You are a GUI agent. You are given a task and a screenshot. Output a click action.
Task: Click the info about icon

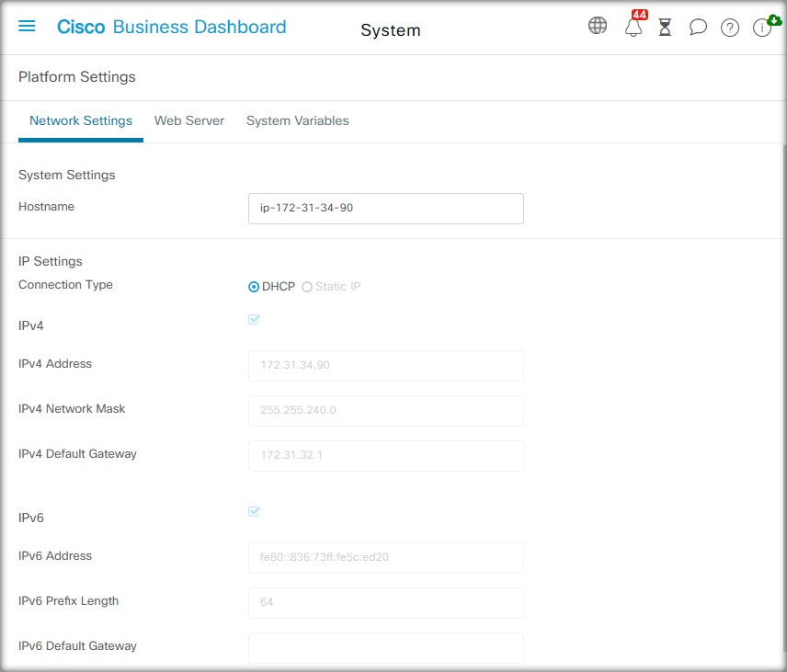point(761,28)
